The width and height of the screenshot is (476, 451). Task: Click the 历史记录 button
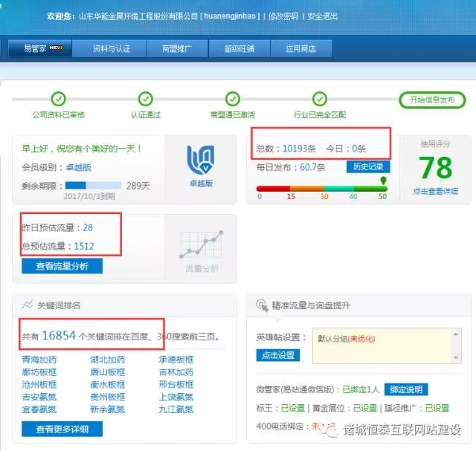point(367,167)
